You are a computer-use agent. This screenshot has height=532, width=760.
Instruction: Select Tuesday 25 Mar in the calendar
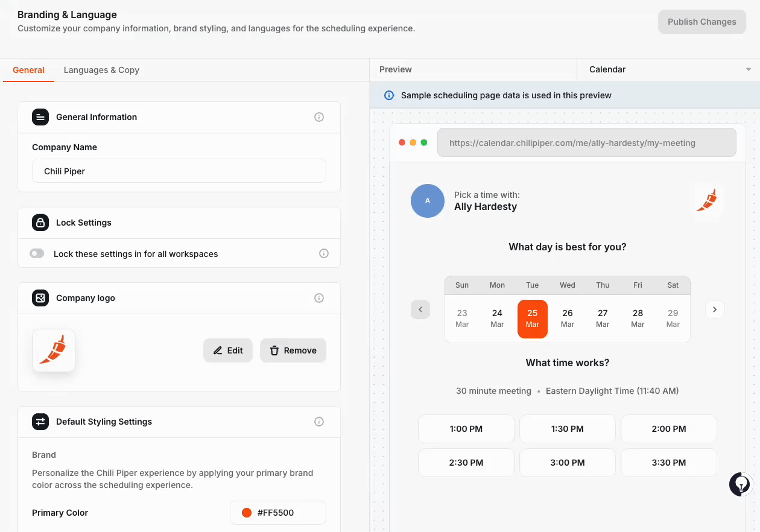click(x=533, y=318)
